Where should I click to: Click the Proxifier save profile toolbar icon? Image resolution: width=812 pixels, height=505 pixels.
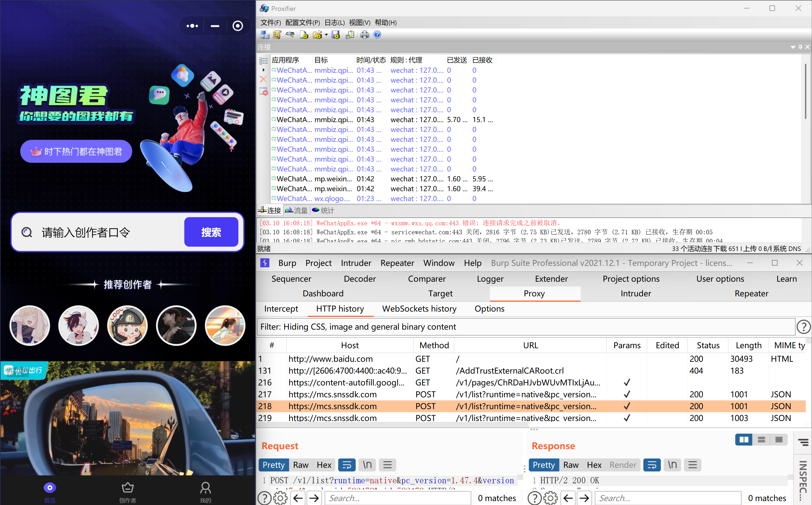[336, 35]
